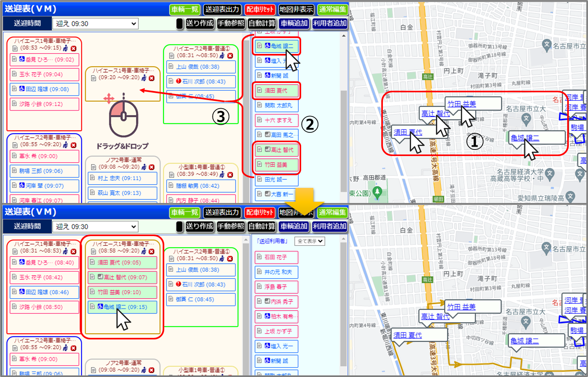Click 高辻 智代 label on upper map
This screenshot has width=588, height=377.
[x=436, y=113]
